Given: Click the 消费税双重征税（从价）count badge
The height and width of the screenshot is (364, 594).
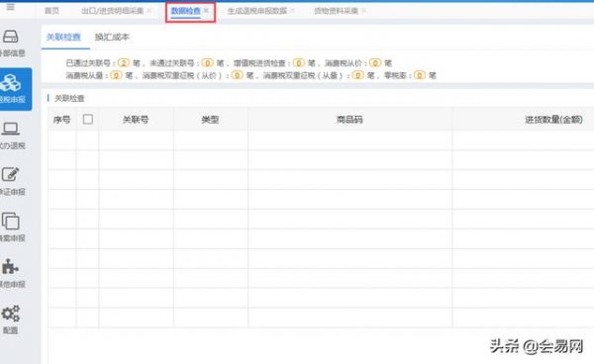Looking at the screenshot, I should click(238, 75).
